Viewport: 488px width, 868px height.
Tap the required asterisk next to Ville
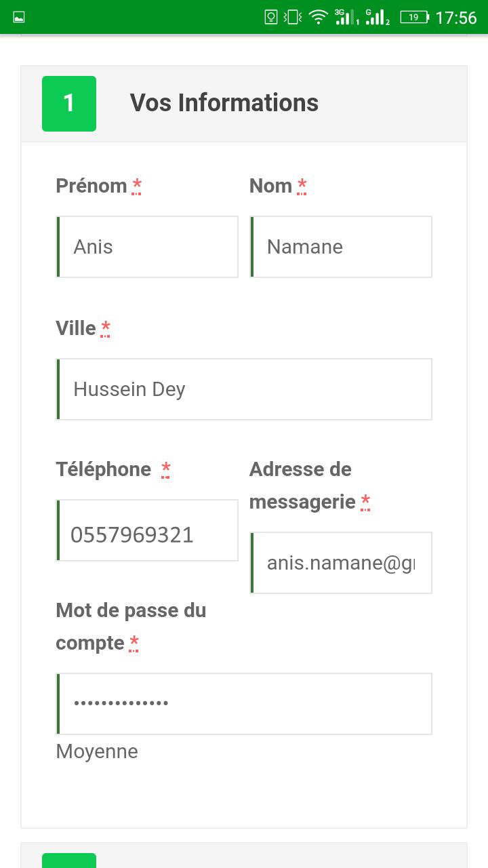click(x=106, y=329)
